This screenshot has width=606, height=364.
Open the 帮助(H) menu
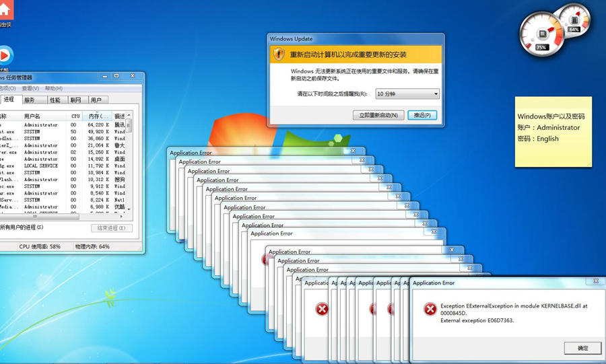tap(53, 88)
